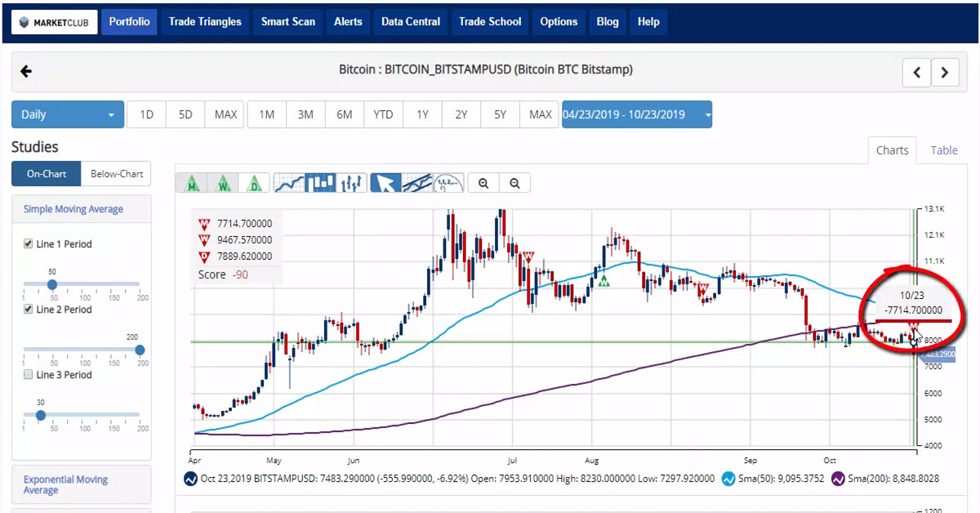Image resolution: width=980 pixels, height=513 pixels.
Task: Enable the Line 3 Period checkbox
Action: tap(29, 375)
